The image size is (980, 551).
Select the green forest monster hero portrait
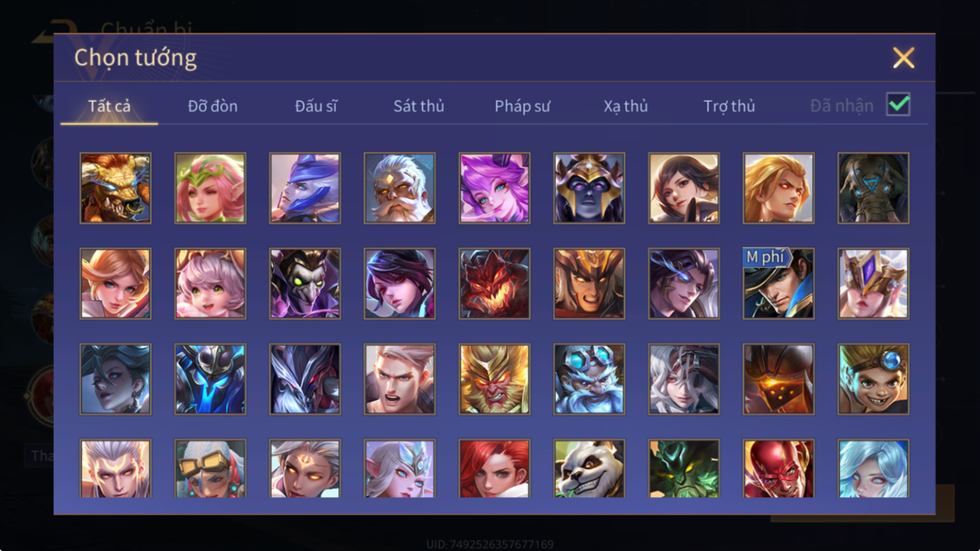click(x=684, y=468)
